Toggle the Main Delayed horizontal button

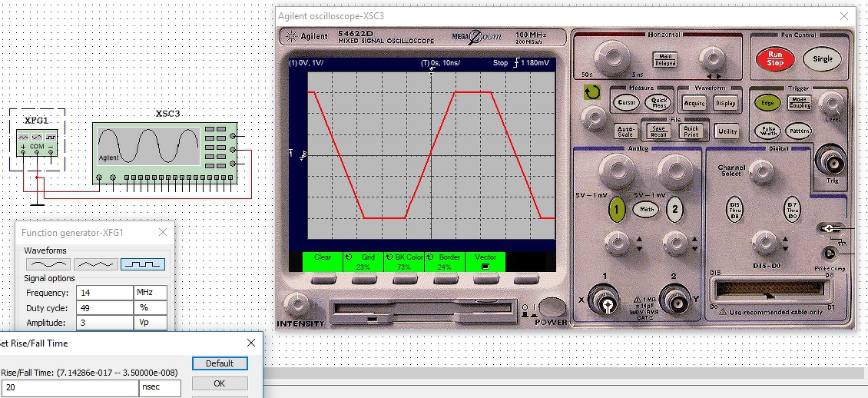(x=665, y=59)
